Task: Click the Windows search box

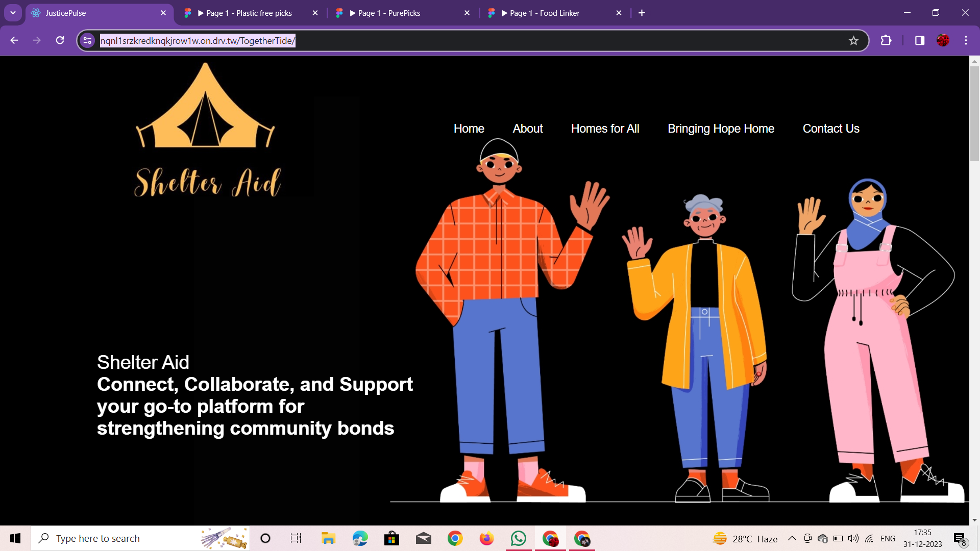Action: click(128, 538)
